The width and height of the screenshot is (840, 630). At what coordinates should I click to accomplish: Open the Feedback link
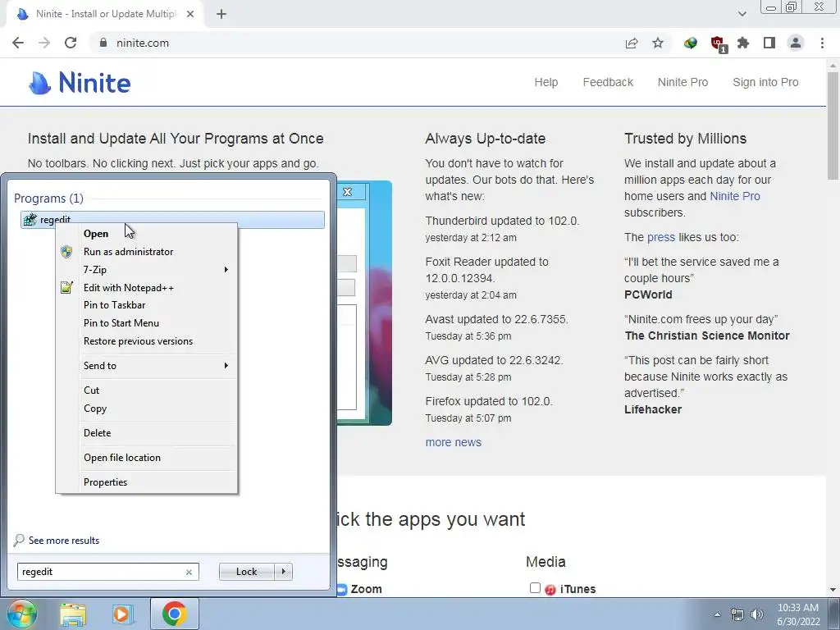click(608, 83)
